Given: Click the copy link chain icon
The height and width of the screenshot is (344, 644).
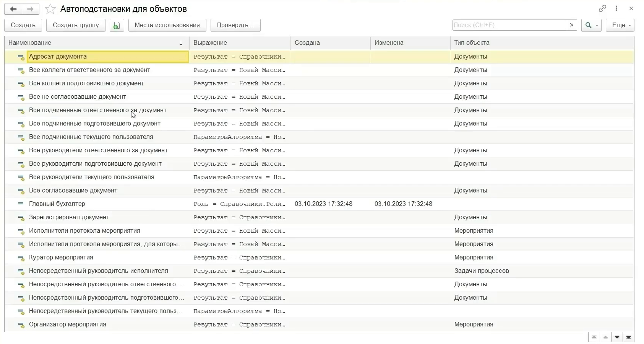Looking at the screenshot, I should tap(602, 8).
